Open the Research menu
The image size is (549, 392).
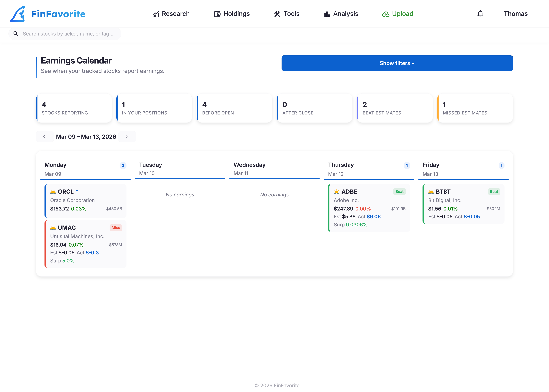(171, 14)
